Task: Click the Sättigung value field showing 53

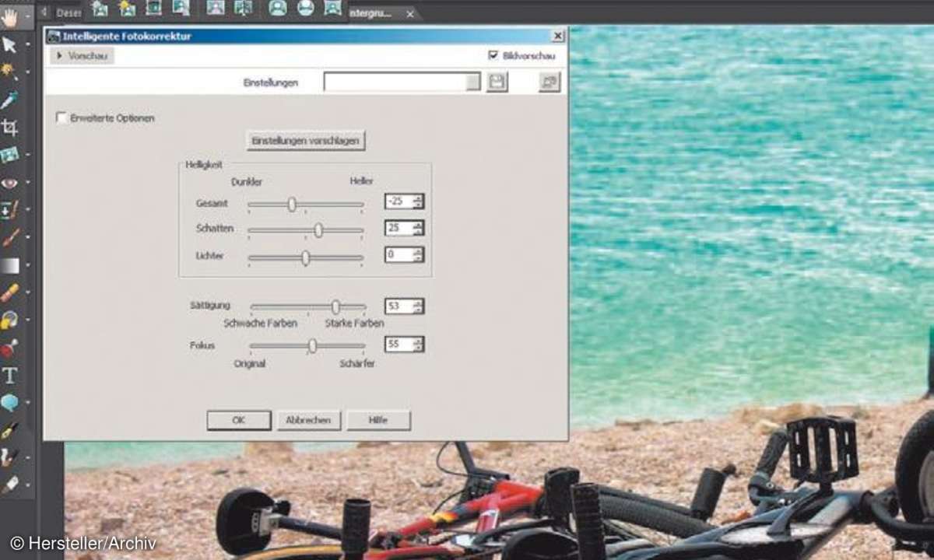Action: 399,306
